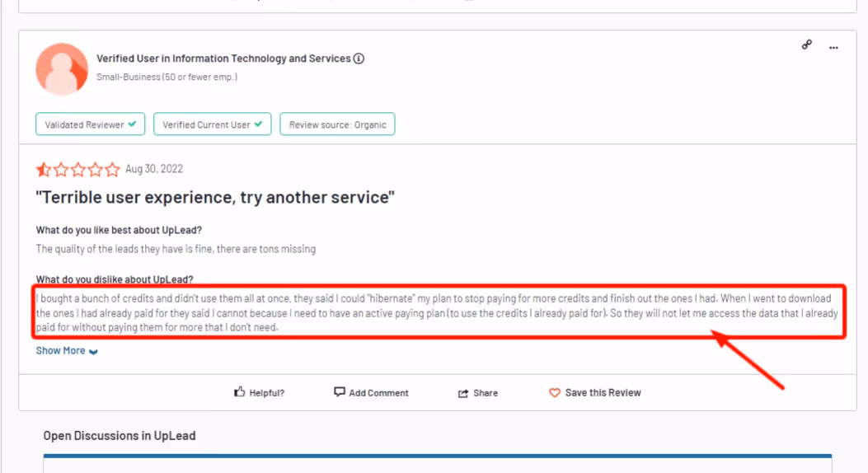868x473 pixels.
Task: Copy the review link via chain icon
Action: pos(806,44)
